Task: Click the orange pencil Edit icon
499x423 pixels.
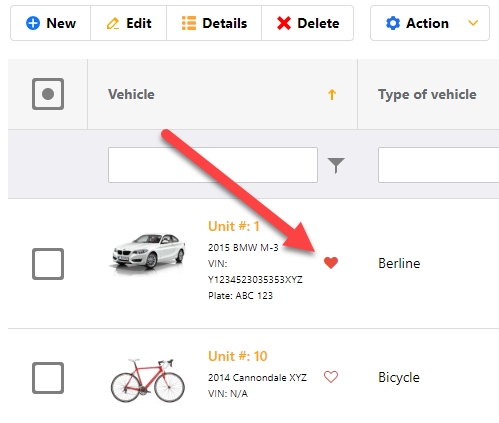Action: click(113, 24)
